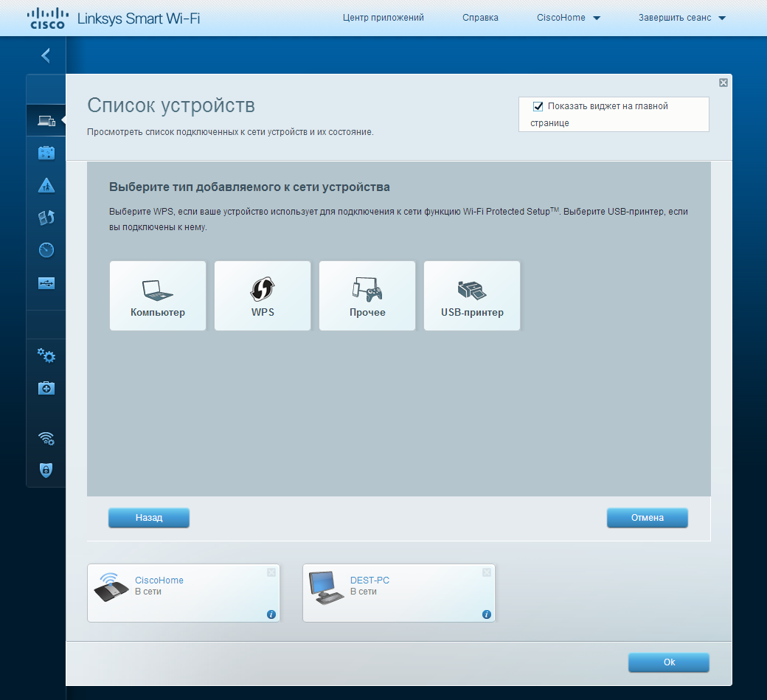767x700 pixels.
Task: Choose the Прочее device type tile
Action: tap(367, 296)
